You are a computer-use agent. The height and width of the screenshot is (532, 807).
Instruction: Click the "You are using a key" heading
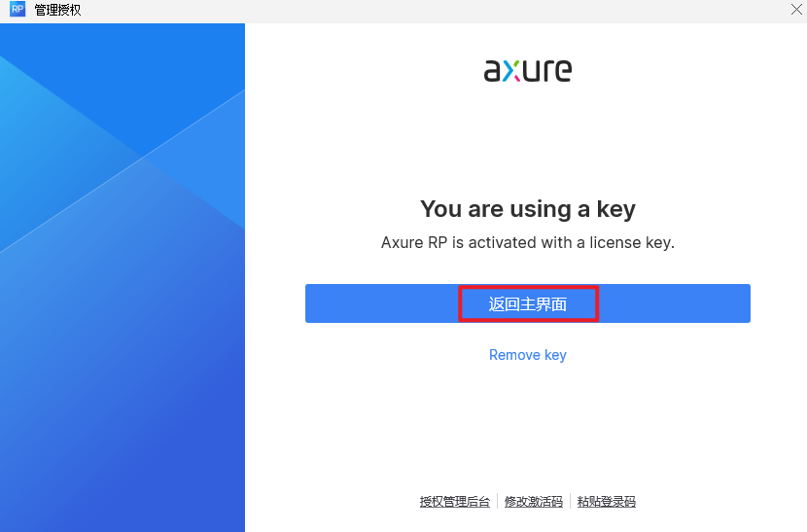527,208
